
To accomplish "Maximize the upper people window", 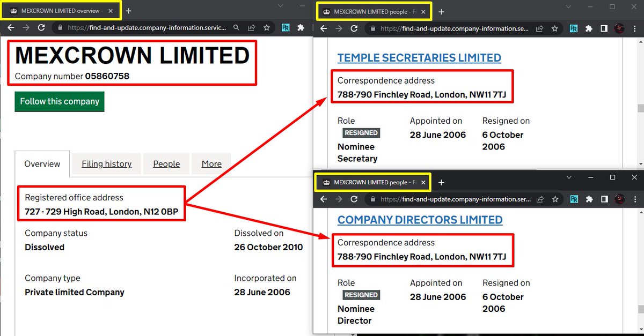I will [x=612, y=6].
